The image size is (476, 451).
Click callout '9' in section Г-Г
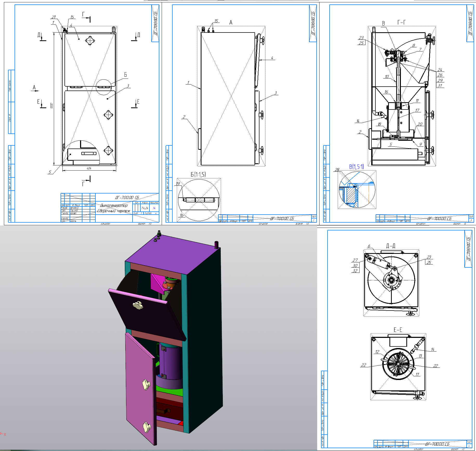(x=420, y=144)
